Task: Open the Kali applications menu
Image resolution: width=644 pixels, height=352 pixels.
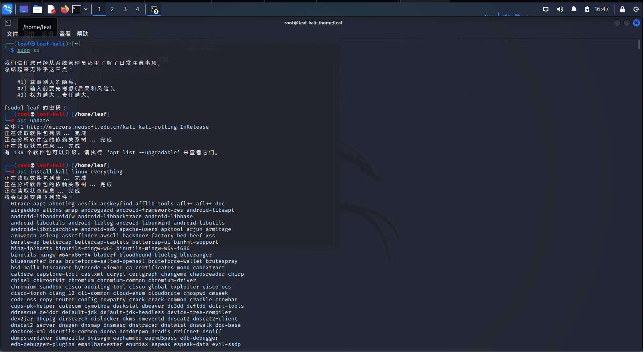Action: [x=7, y=9]
